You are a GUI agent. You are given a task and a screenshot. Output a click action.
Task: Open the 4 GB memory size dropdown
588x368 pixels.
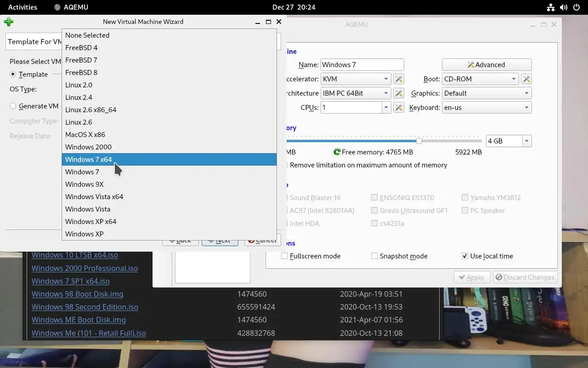509,141
